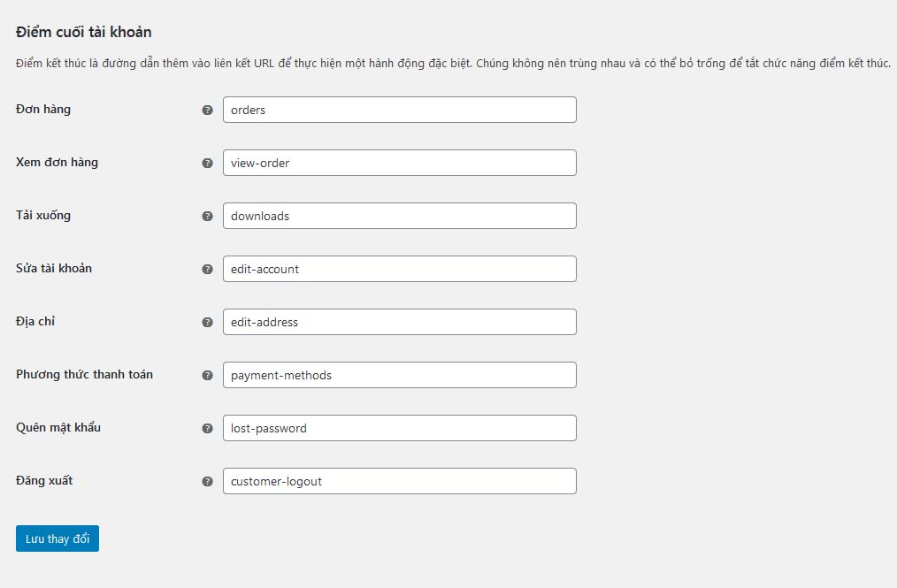Click the Đơn hàng field label

(x=43, y=110)
